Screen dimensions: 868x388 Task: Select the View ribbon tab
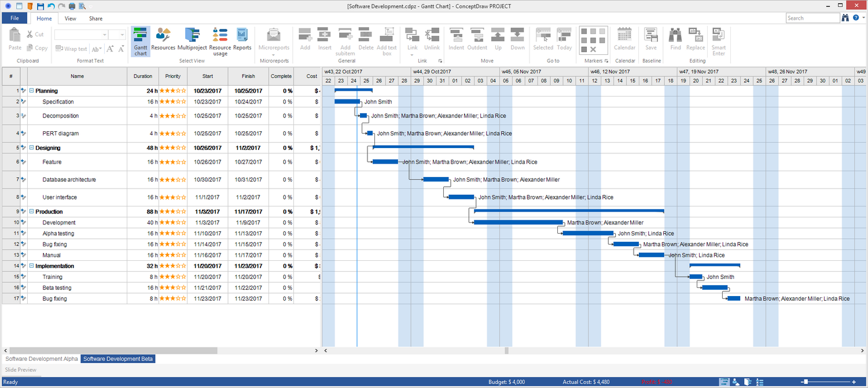point(70,19)
